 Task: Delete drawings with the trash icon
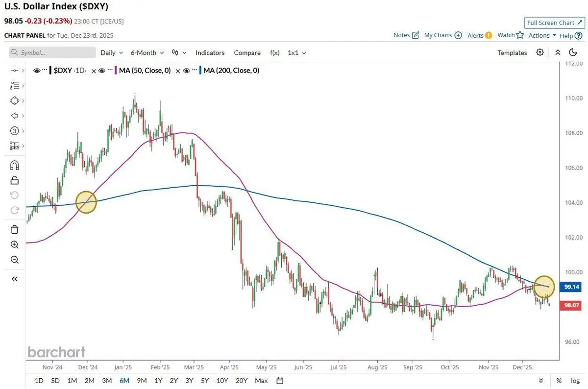pyautogui.click(x=14, y=229)
